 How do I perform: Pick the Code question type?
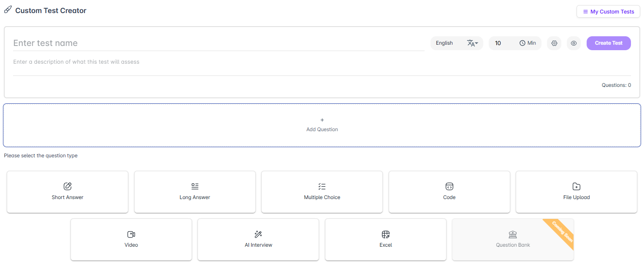click(x=449, y=192)
